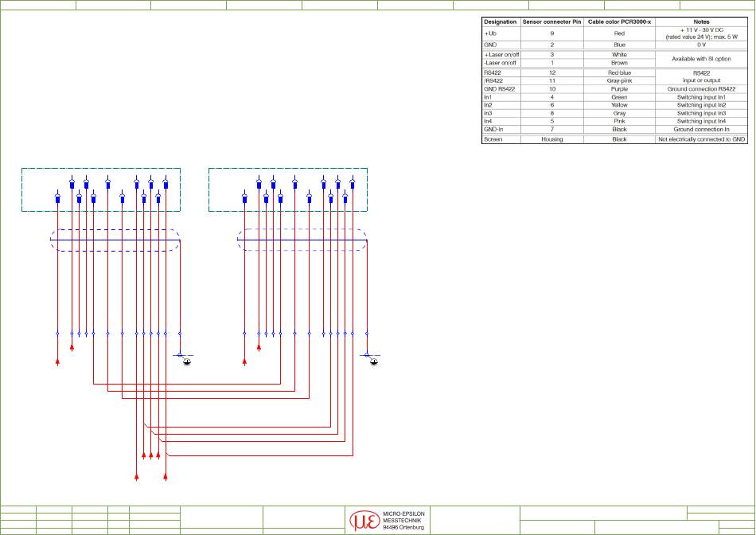756x535 pixels.
Task: Click 'Not electrically connected to GND' note
Action: tap(701, 139)
